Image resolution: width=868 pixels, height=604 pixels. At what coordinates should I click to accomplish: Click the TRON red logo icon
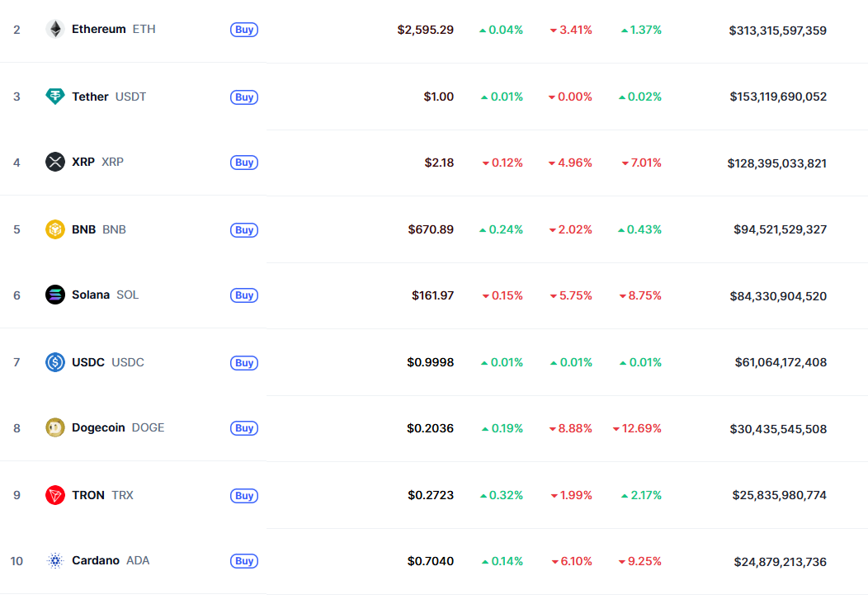55,495
